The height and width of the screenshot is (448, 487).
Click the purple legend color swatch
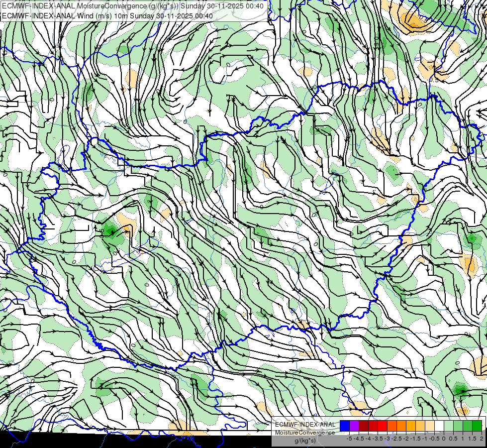pyautogui.click(x=354, y=426)
